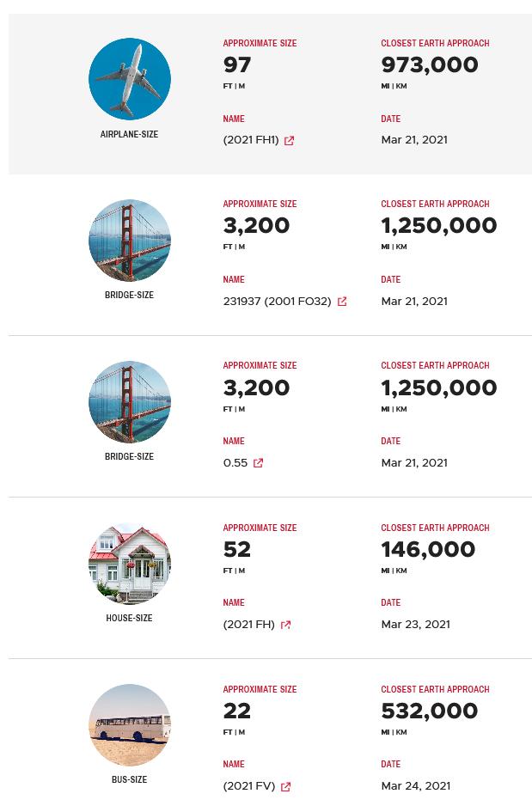Click the airplane-size thumbnail image
The image size is (532, 812).
130,79
